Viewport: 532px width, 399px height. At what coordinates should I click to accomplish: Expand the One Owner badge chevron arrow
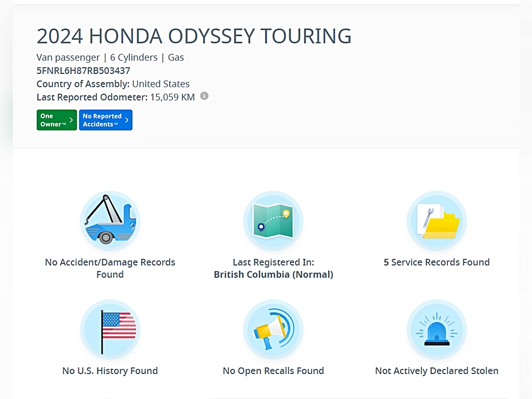pyautogui.click(x=71, y=120)
